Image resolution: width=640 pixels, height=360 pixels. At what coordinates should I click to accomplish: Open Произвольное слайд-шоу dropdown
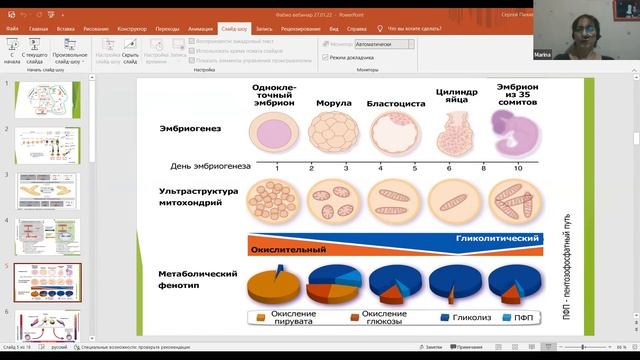(70, 51)
